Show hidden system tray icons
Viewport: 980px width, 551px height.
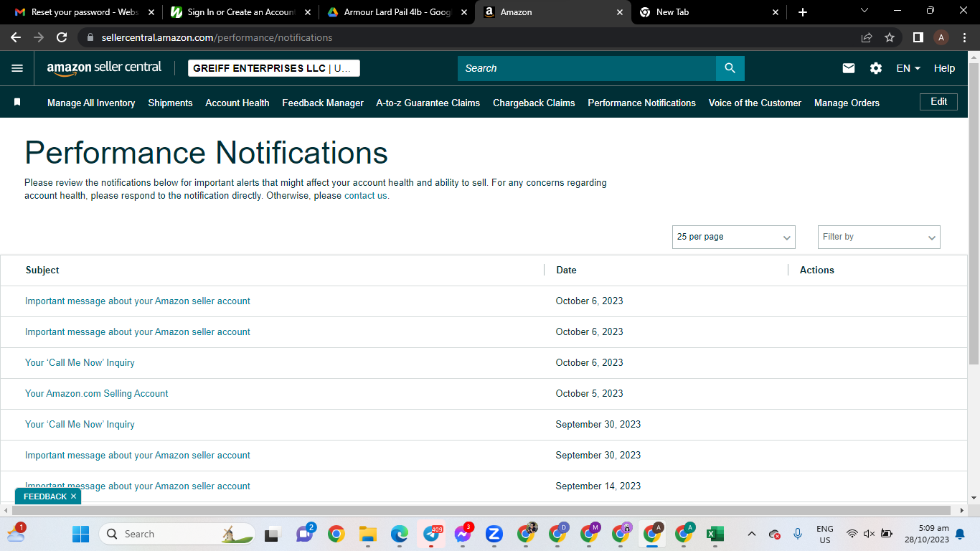click(x=752, y=534)
